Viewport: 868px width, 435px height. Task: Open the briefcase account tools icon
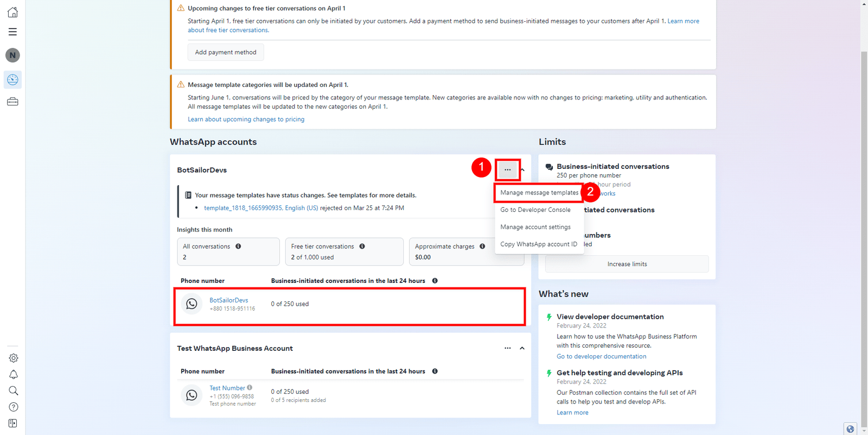click(x=12, y=102)
